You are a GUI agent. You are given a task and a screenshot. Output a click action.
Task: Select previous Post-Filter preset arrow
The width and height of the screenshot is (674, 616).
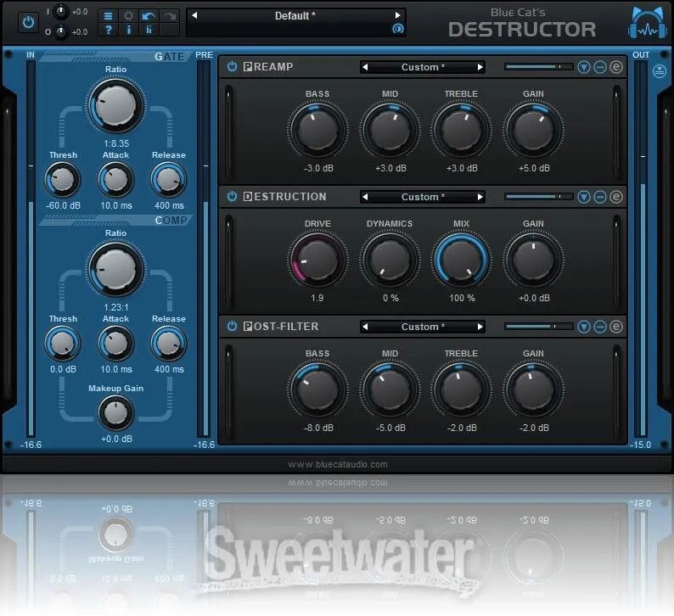click(x=365, y=327)
